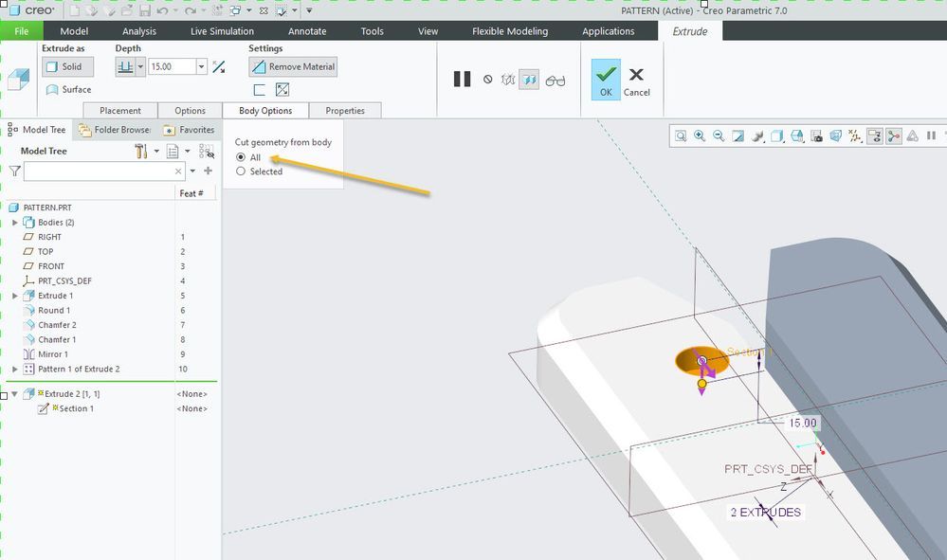Viewport: 947px width, 560px height.
Task: Click the Model Tree search field
Action: tap(99, 172)
